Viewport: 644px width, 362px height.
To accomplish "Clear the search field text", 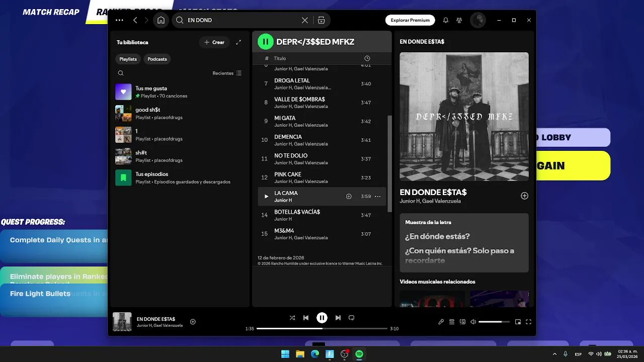I will (304, 20).
